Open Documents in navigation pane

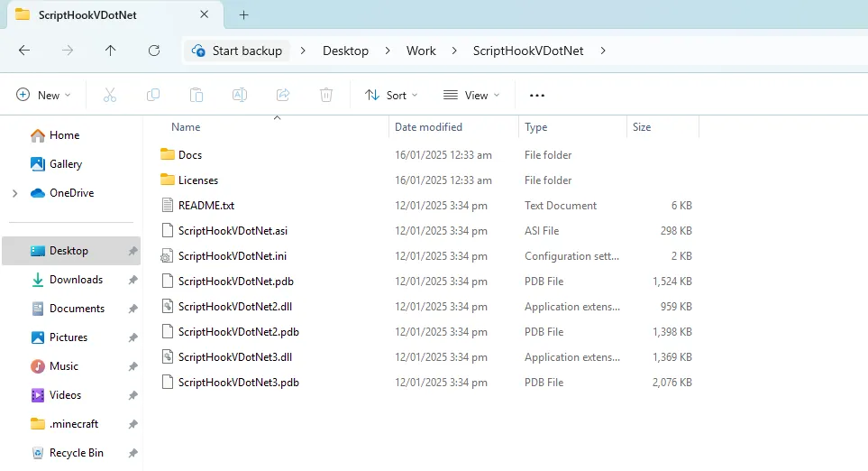tap(71, 308)
